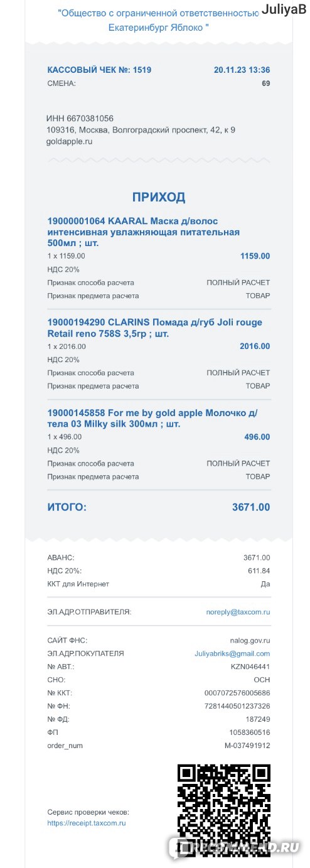Click the ИНН 6670381056 line

coord(80,119)
